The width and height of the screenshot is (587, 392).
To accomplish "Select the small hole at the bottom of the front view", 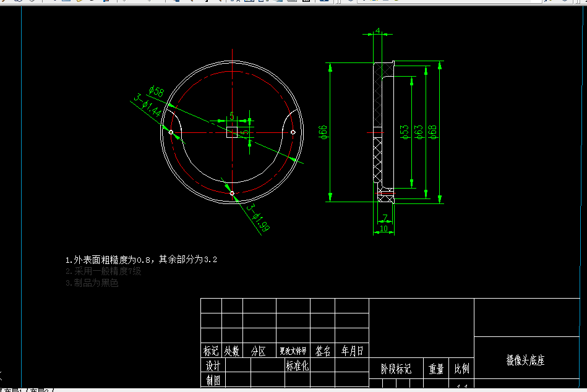I will [x=232, y=194].
